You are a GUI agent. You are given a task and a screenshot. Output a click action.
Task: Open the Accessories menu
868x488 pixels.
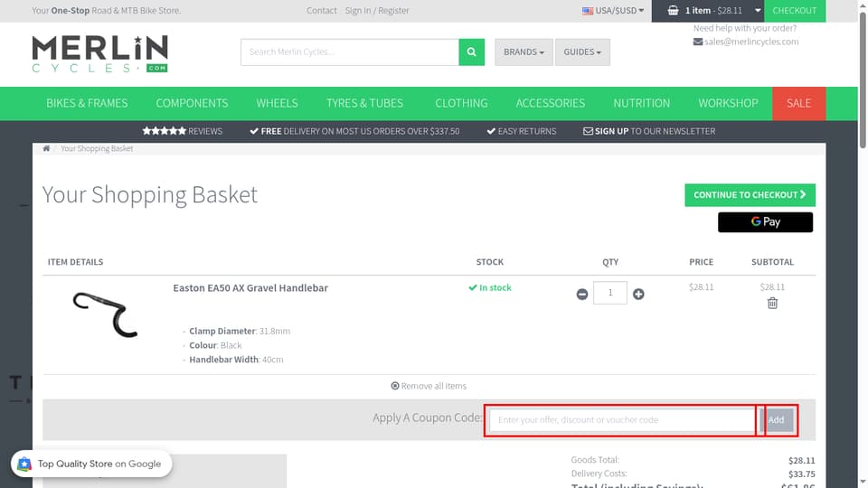click(551, 103)
